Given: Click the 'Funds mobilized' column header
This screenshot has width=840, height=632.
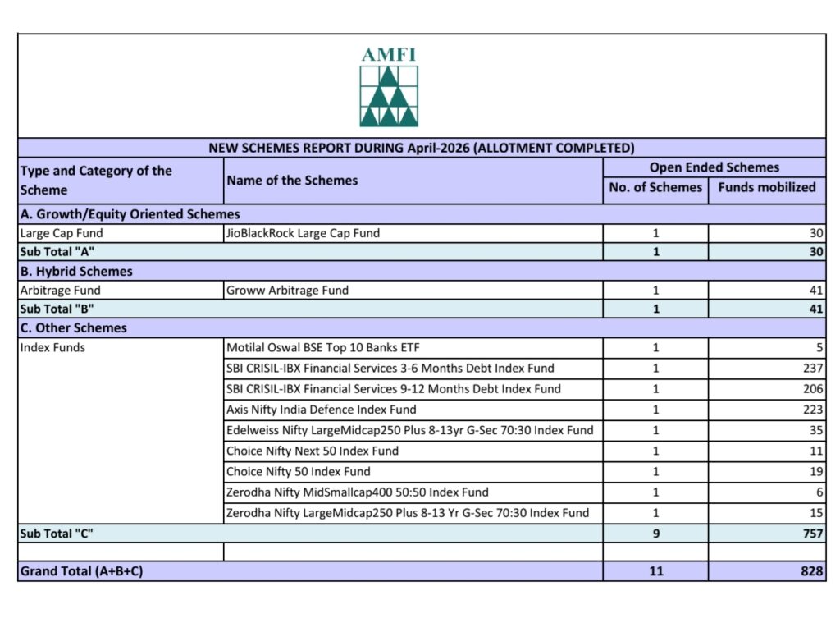Looking at the screenshot, I should pos(767,187).
